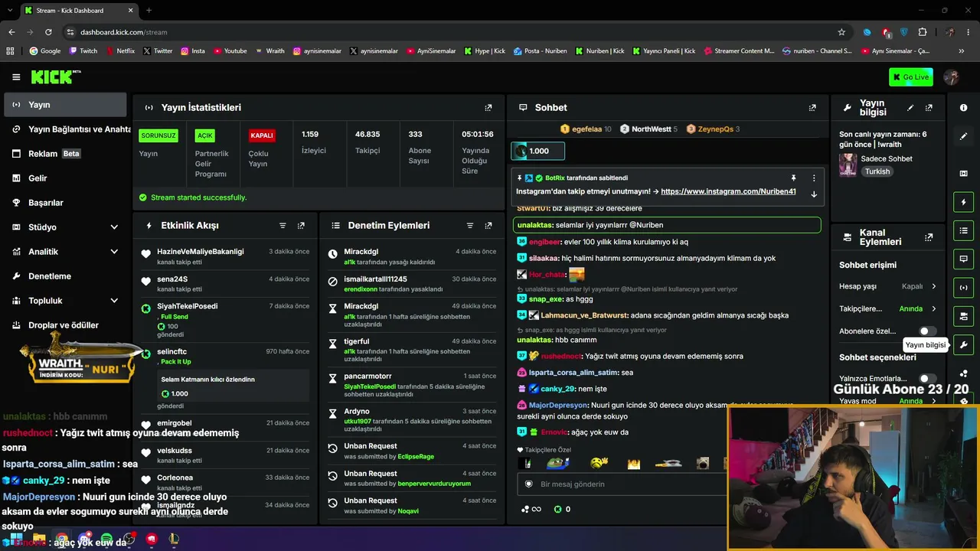Image resolution: width=980 pixels, height=551 pixels.
Task: Reload the Kick dashboard page
Action: click(x=48, y=32)
